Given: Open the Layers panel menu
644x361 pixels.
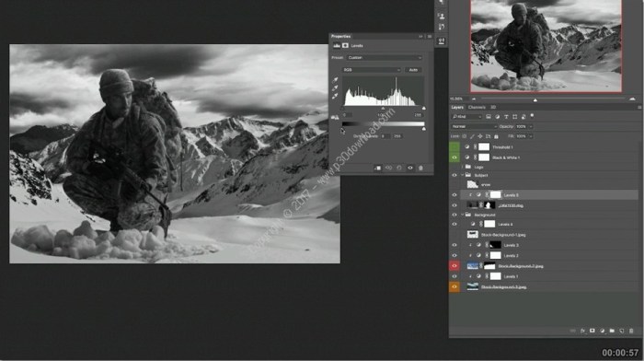Looking at the screenshot, I should [x=639, y=108].
